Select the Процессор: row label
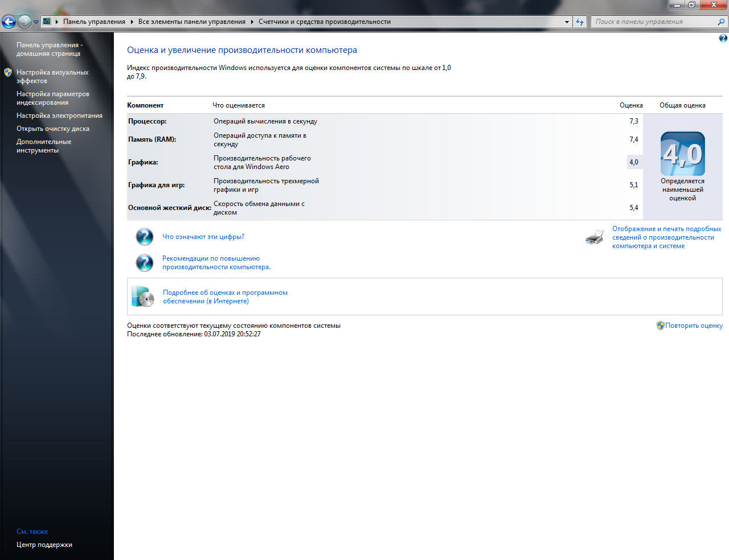This screenshot has height=560, width=729. (x=147, y=121)
